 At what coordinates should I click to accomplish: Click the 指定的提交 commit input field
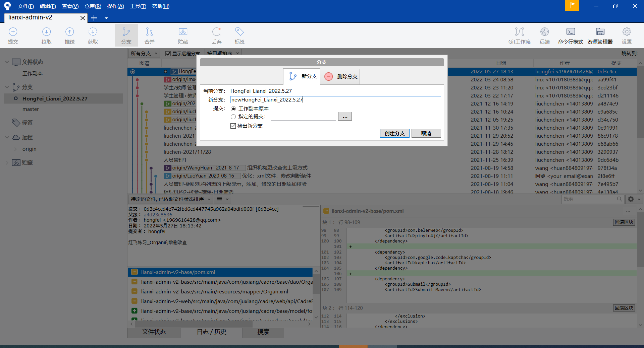click(x=303, y=116)
